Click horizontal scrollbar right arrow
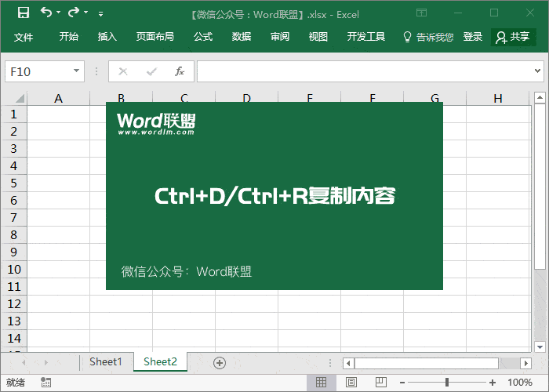Image resolution: width=549 pixels, height=392 pixels. (x=525, y=363)
